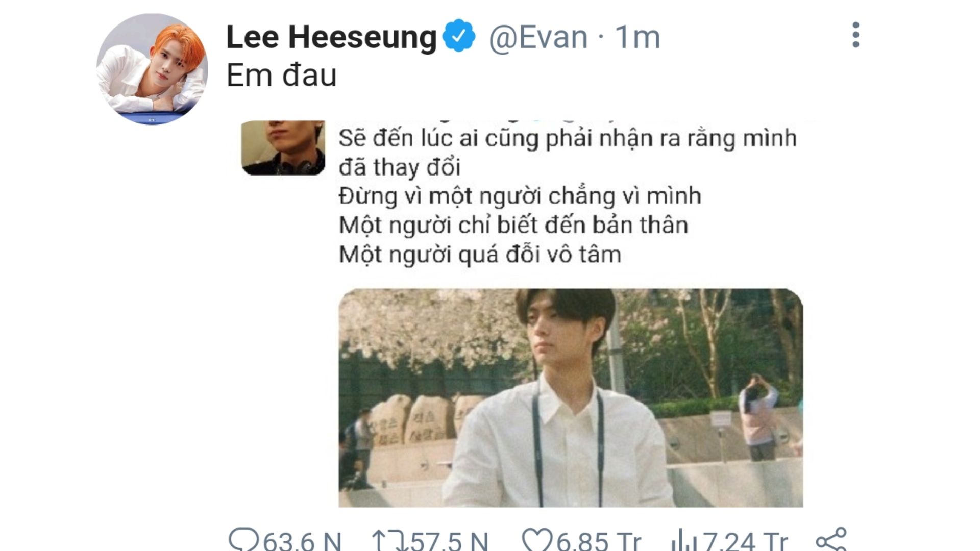Screen dimensions: 980x551
Task: Open the quoted photo of man in white shirt
Action: [x=571, y=398]
